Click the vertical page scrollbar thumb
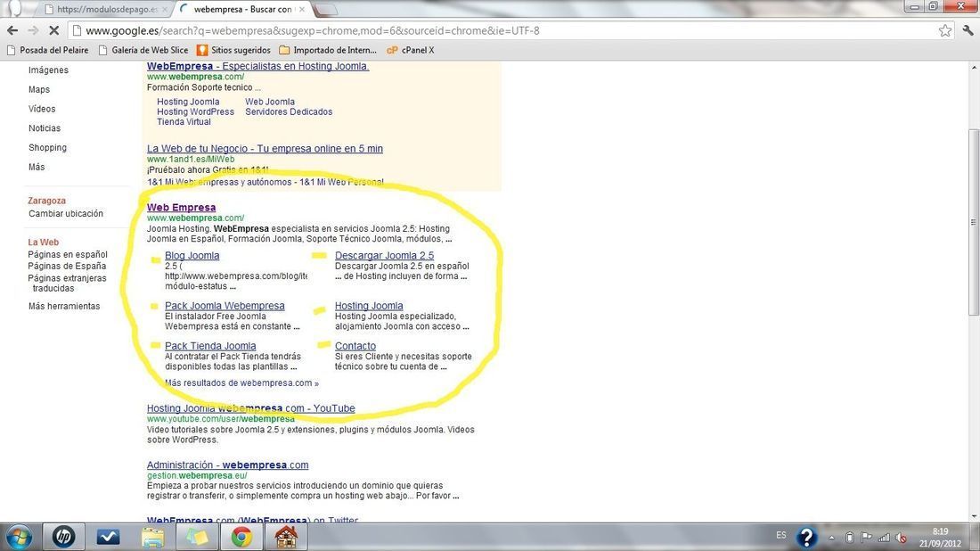The height and width of the screenshot is (551, 980). (x=974, y=222)
